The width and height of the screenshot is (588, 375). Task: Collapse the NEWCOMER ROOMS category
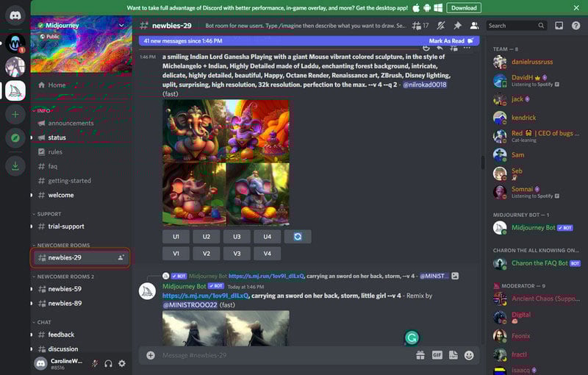click(61, 245)
